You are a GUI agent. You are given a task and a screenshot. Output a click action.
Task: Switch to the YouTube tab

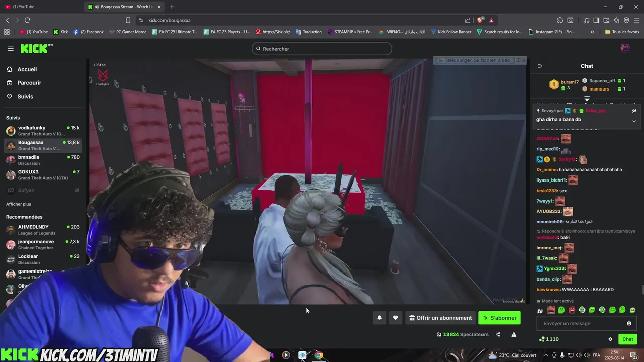click(x=42, y=7)
